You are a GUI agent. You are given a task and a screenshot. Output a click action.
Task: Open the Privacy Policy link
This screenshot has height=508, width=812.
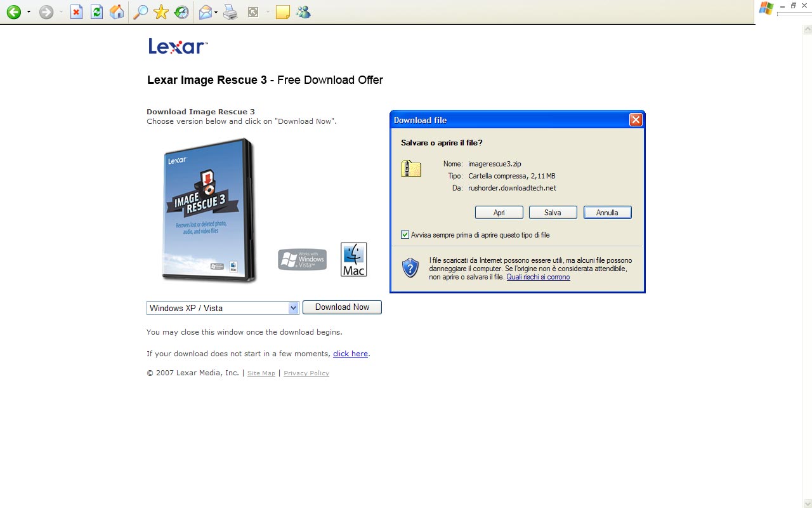[306, 373]
